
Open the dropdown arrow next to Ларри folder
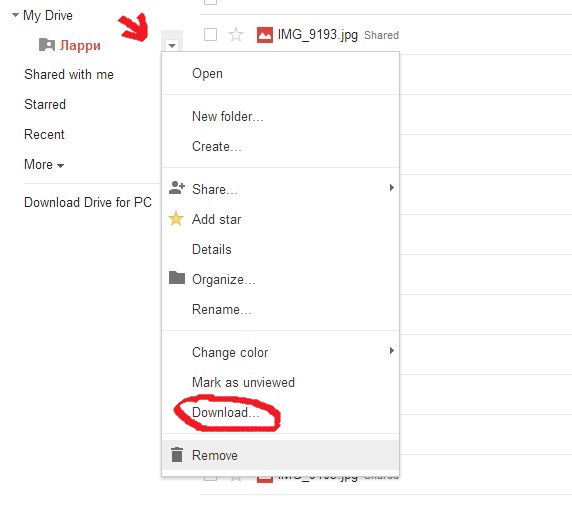[172, 46]
